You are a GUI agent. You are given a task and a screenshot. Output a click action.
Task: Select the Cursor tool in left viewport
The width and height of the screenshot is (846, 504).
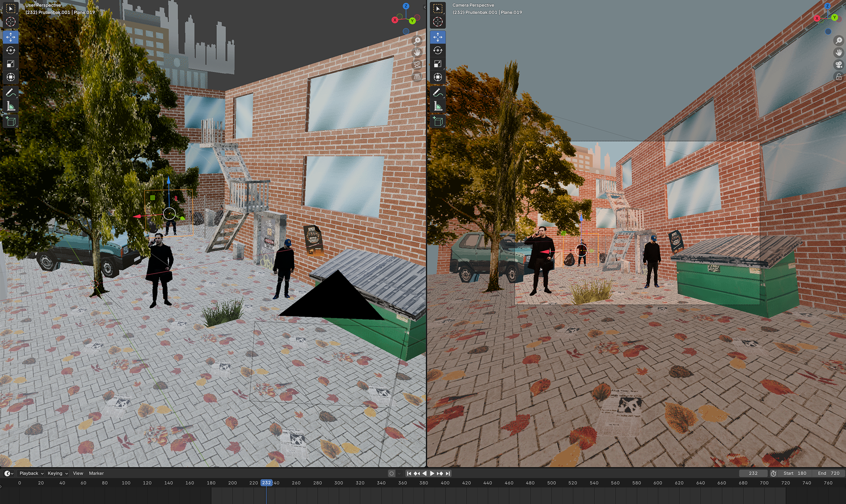coord(11,22)
